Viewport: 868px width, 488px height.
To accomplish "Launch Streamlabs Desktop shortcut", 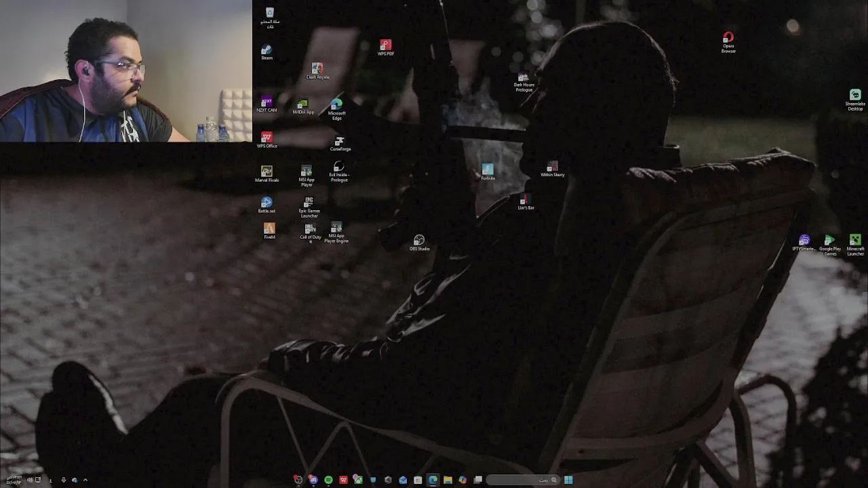I will coord(855,100).
